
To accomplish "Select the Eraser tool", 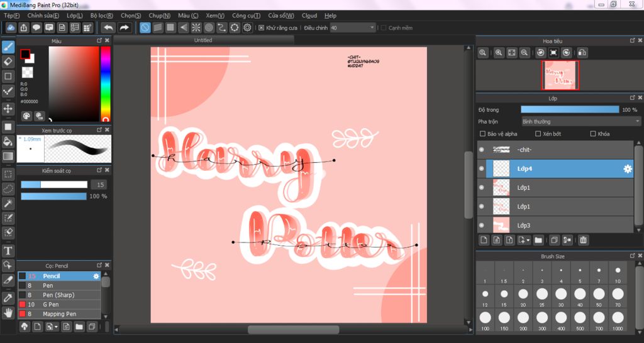I will tap(8, 62).
